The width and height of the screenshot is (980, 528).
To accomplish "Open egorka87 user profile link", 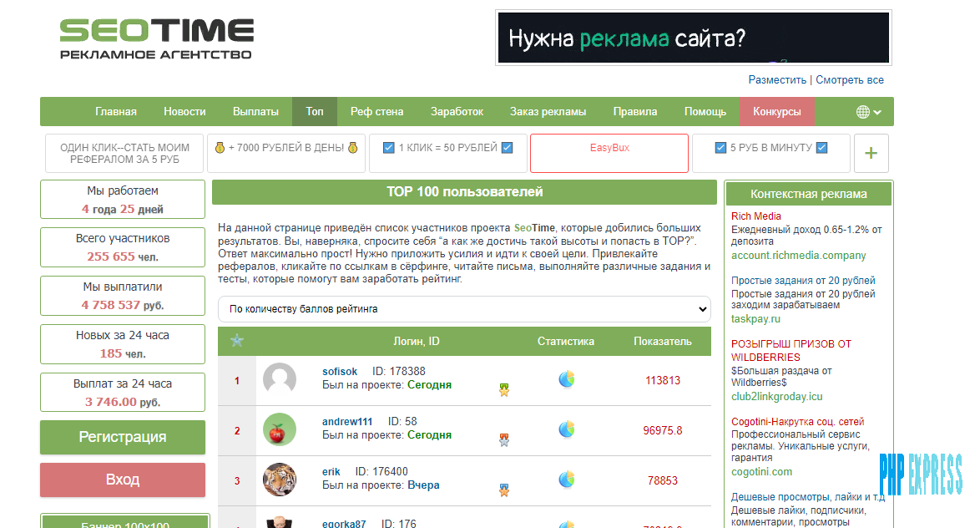I will point(344,524).
